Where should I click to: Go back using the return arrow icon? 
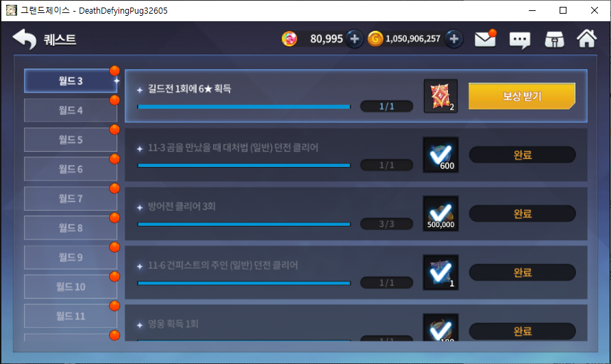click(24, 39)
